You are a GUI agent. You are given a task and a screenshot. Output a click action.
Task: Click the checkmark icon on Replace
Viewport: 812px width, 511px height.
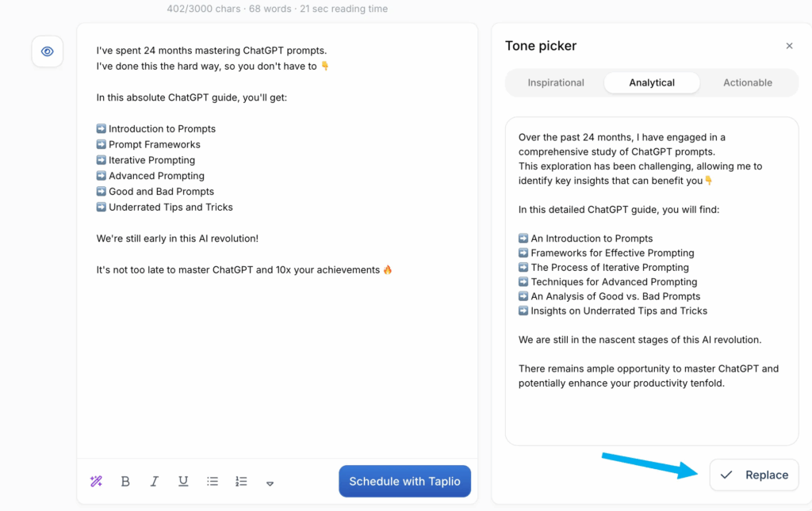coord(726,475)
